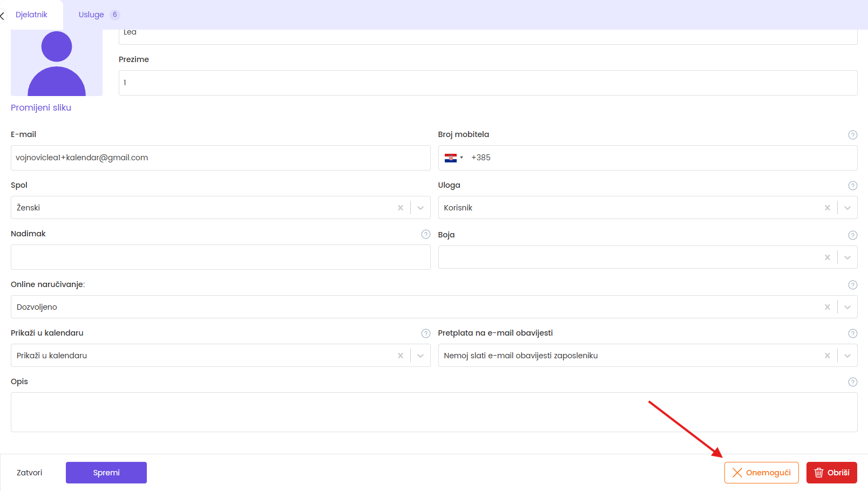Screen dimensions: 868x491
Task: Clear the Ženski selection in Spol
Action: pyautogui.click(x=400, y=208)
